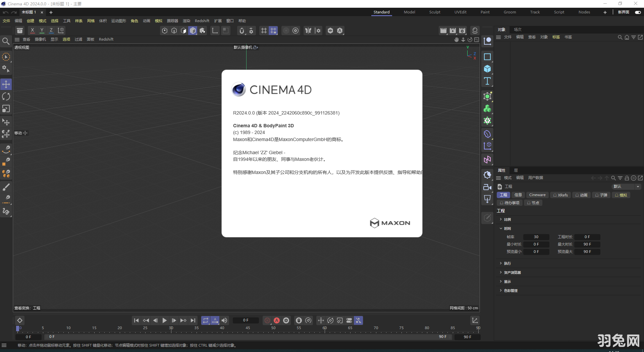The width and height of the screenshot is (644, 352).
Task: Open the Redshift menu
Action: point(202,20)
